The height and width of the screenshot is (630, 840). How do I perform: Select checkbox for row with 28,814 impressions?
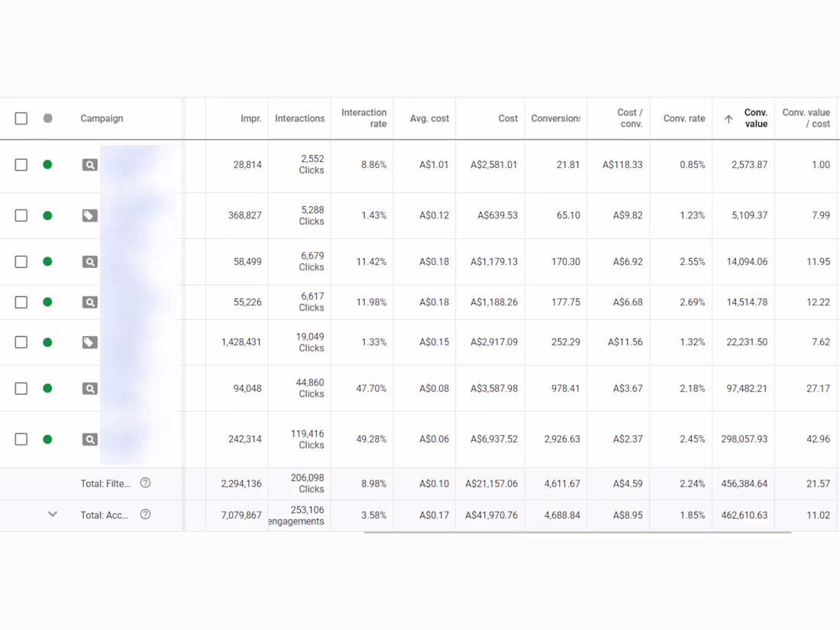coord(21,164)
